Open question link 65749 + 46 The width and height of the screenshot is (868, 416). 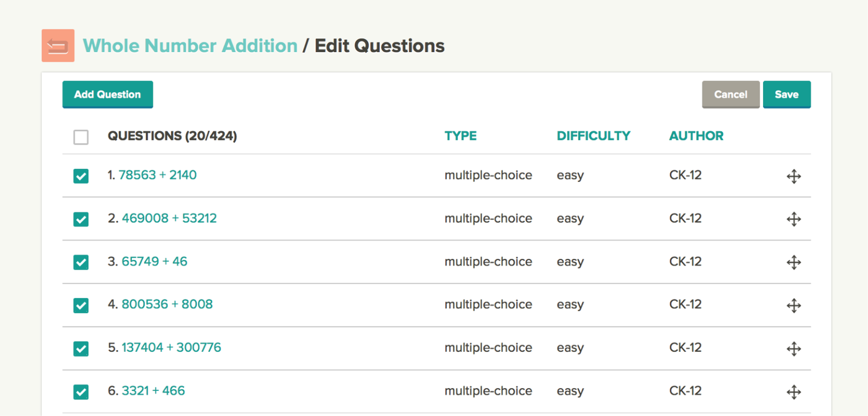154,261
